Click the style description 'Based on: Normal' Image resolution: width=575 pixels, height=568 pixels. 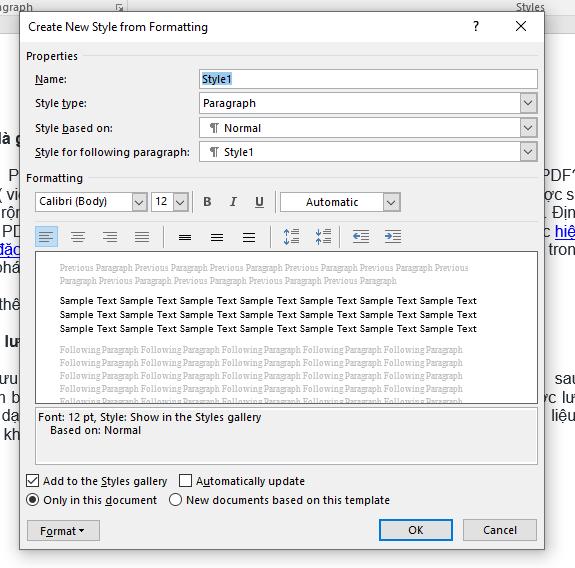click(95, 430)
